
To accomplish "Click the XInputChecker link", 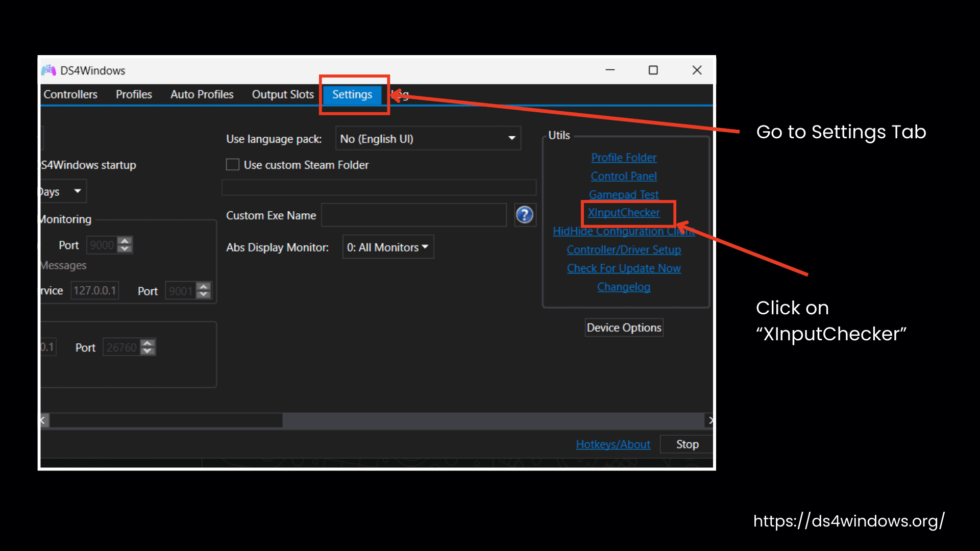I will point(624,213).
